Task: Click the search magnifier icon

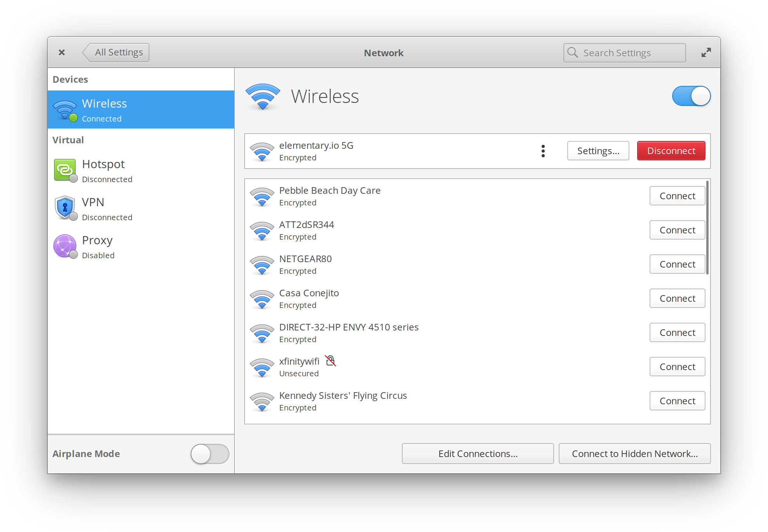Action: coord(573,52)
